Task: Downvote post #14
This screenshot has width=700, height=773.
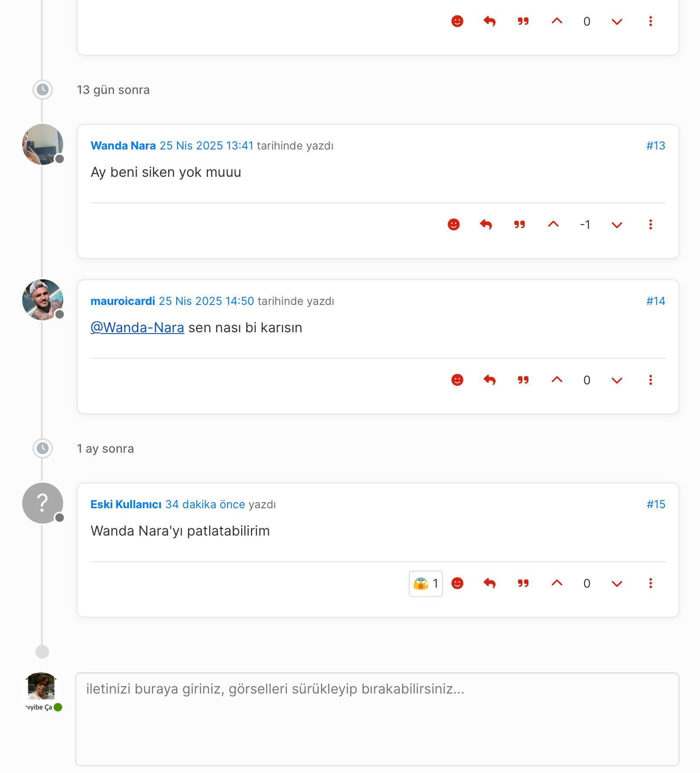Action: pos(617,380)
